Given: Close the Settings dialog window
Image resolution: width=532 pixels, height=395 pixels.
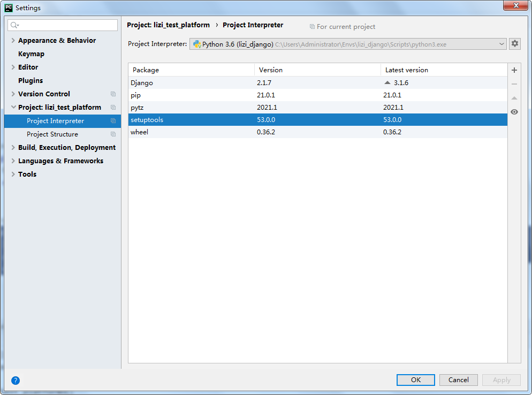Looking at the screenshot, I should (516, 5).
